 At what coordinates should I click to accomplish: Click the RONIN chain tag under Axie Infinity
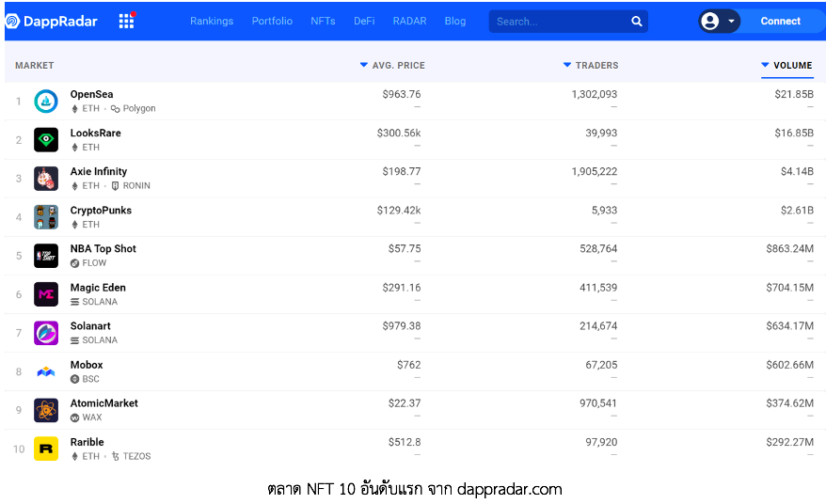[x=131, y=186]
